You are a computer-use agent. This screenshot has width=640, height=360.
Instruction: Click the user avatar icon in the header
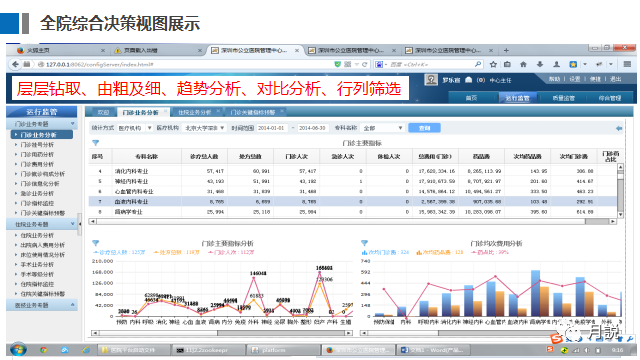(x=431, y=80)
